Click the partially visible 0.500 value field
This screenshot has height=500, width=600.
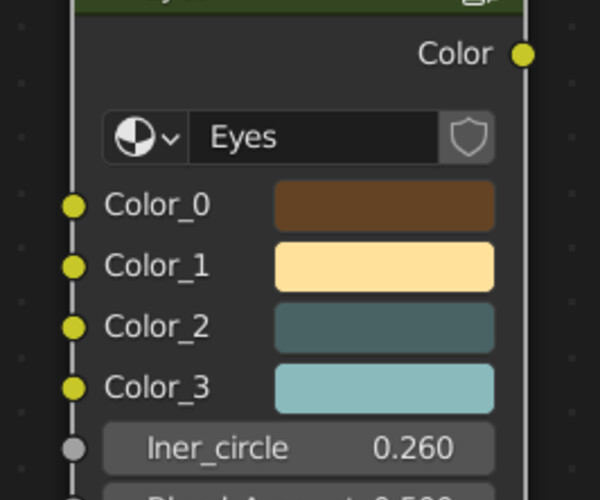(299, 492)
